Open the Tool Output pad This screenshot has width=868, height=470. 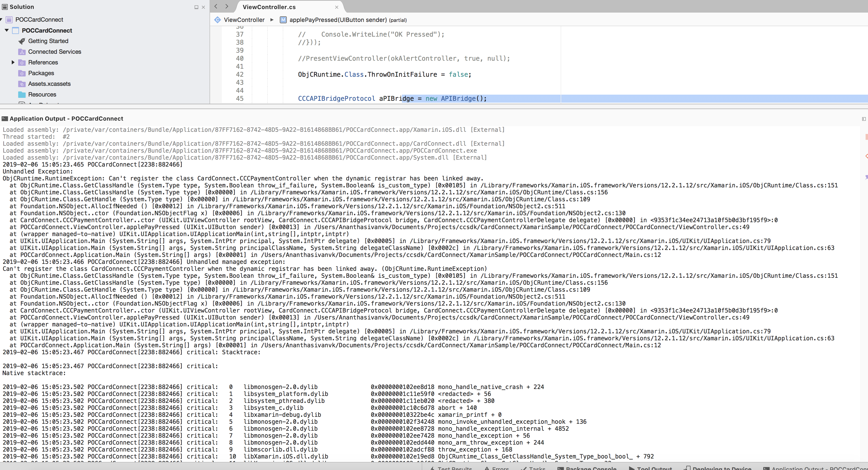[650, 468]
